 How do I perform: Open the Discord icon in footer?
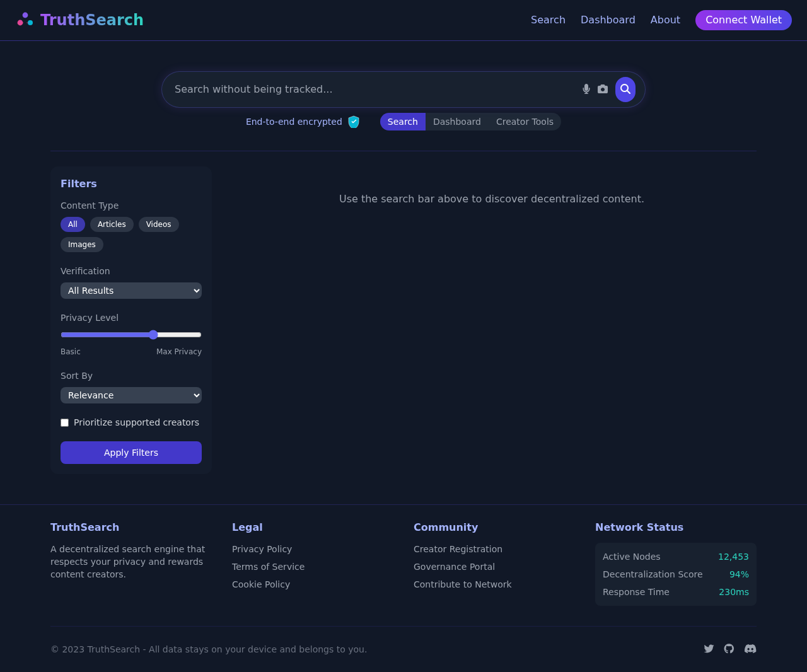point(750,649)
